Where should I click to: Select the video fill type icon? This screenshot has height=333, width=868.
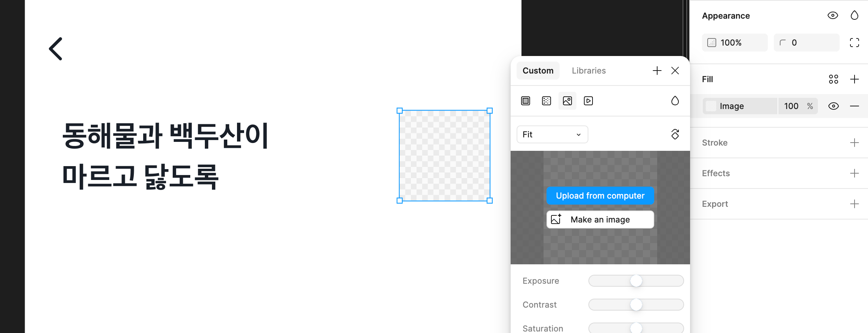pyautogui.click(x=588, y=101)
